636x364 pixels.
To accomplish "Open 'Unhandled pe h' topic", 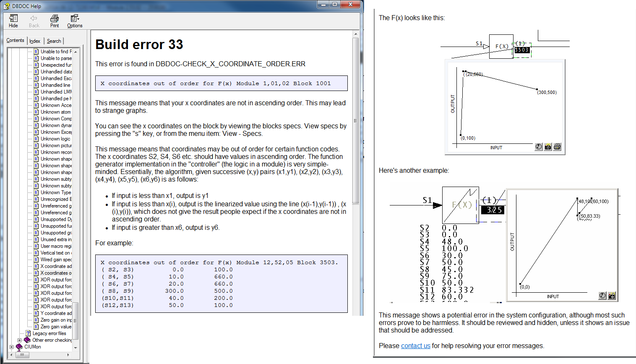I will pyautogui.click(x=56, y=99).
